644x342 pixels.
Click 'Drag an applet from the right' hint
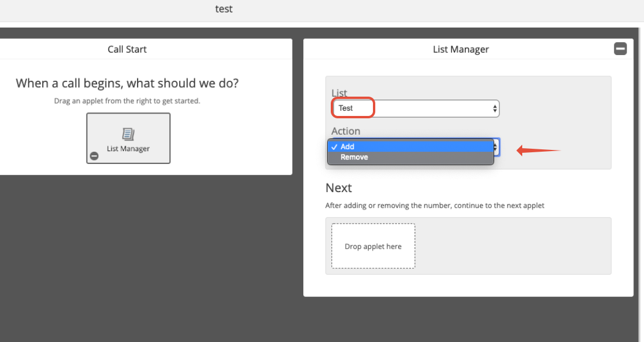(x=127, y=101)
